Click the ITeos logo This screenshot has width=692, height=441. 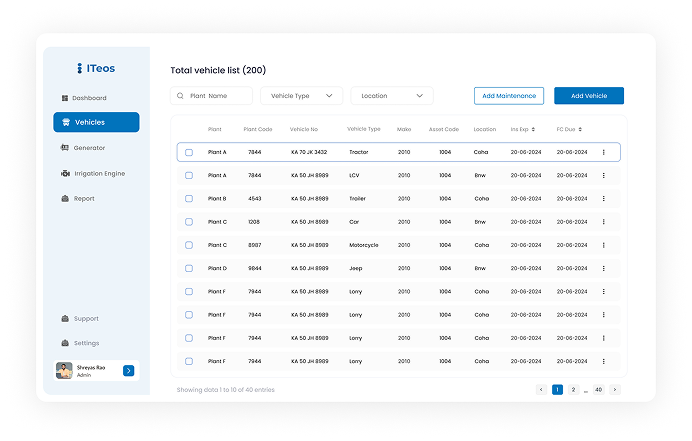point(96,68)
